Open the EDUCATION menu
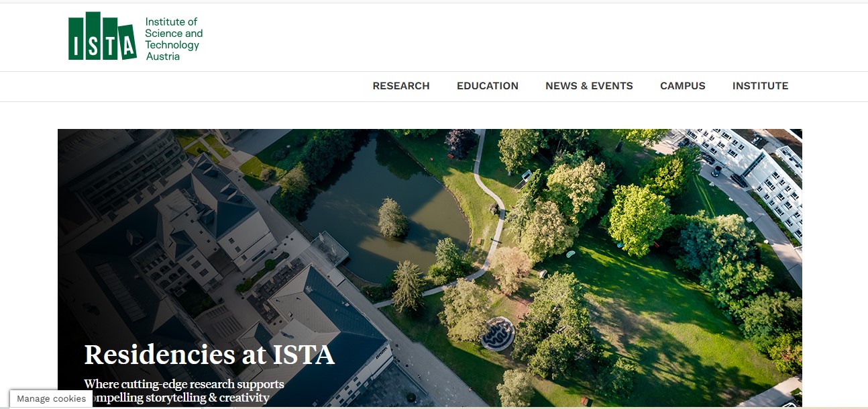Screen dimensions: 868x409 click(487, 86)
